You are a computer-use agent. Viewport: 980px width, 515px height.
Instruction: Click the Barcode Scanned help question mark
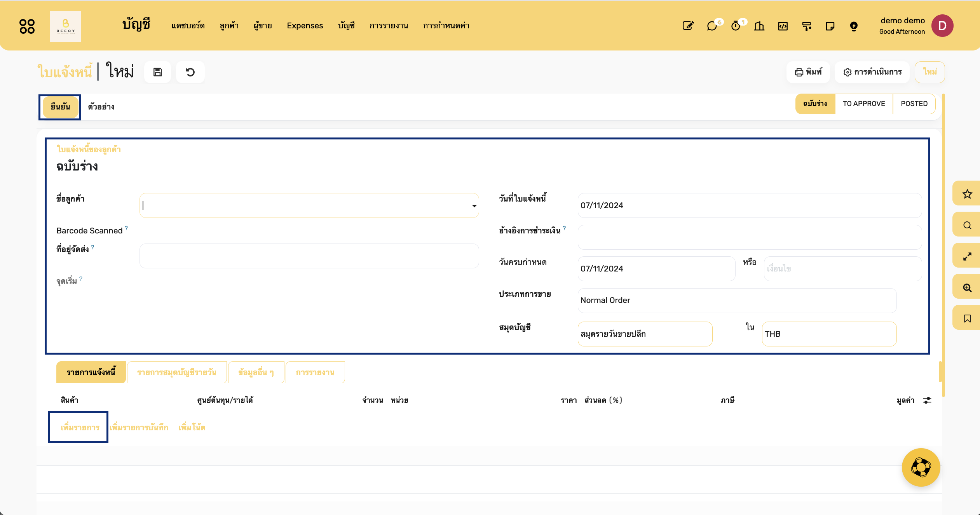[126, 228]
